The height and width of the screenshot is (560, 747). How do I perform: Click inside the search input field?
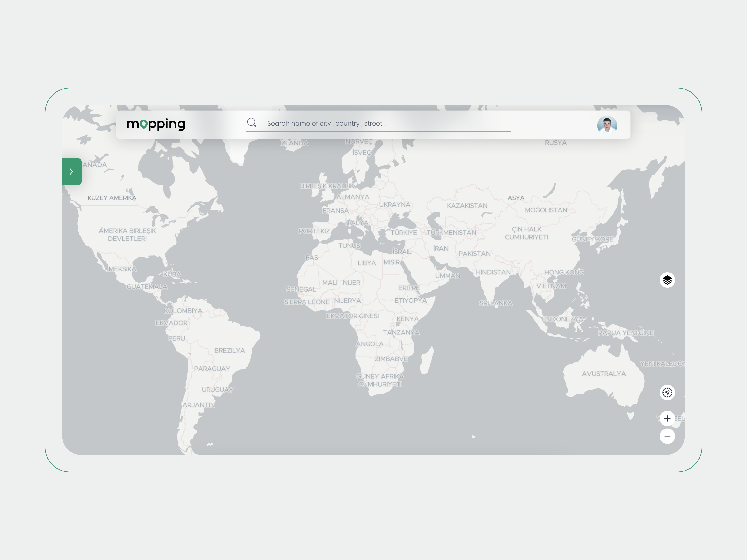click(371, 124)
